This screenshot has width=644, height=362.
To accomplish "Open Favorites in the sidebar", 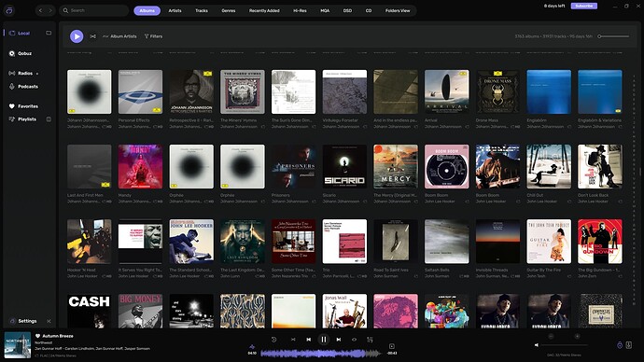I will point(24,106).
